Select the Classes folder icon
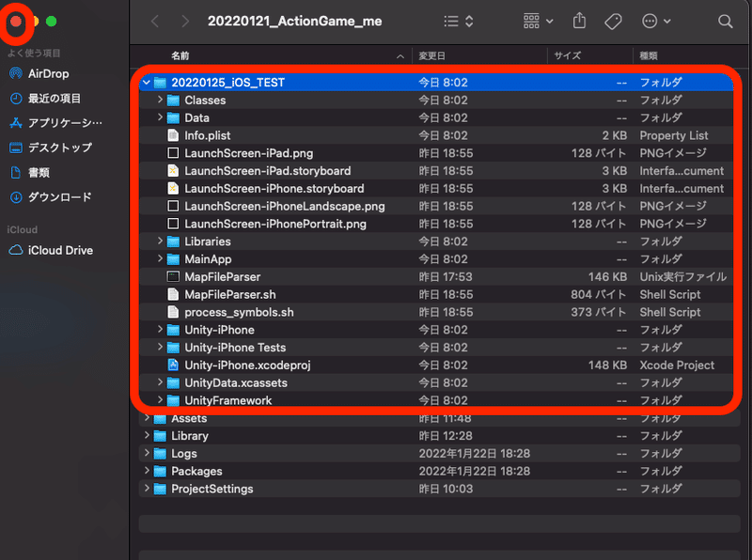This screenshot has width=752, height=560. (x=173, y=101)
